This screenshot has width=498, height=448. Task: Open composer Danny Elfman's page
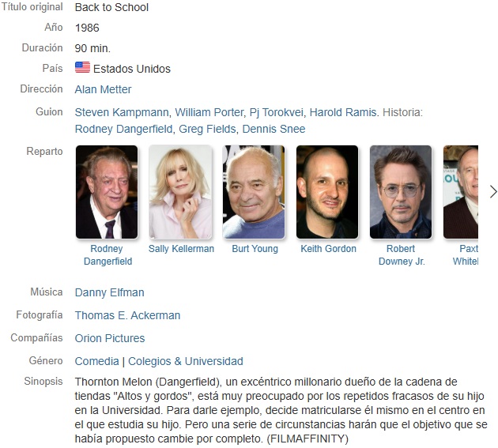pyautogui.click(x=110, y=292)
